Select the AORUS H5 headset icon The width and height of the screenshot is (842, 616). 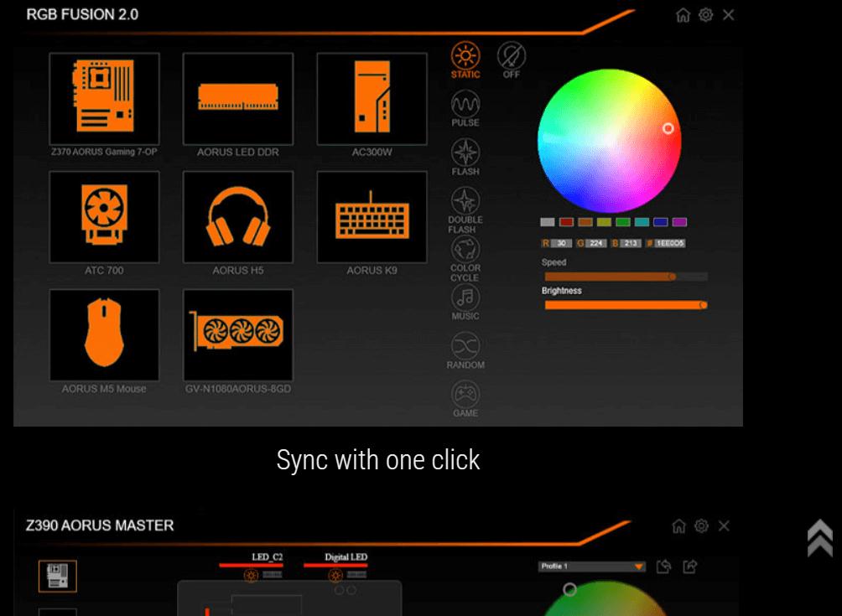[x=238, y=217]
